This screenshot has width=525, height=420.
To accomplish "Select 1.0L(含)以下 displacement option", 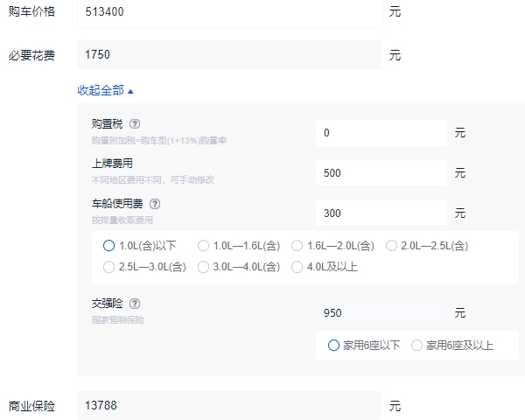I will tap(109, 246).
